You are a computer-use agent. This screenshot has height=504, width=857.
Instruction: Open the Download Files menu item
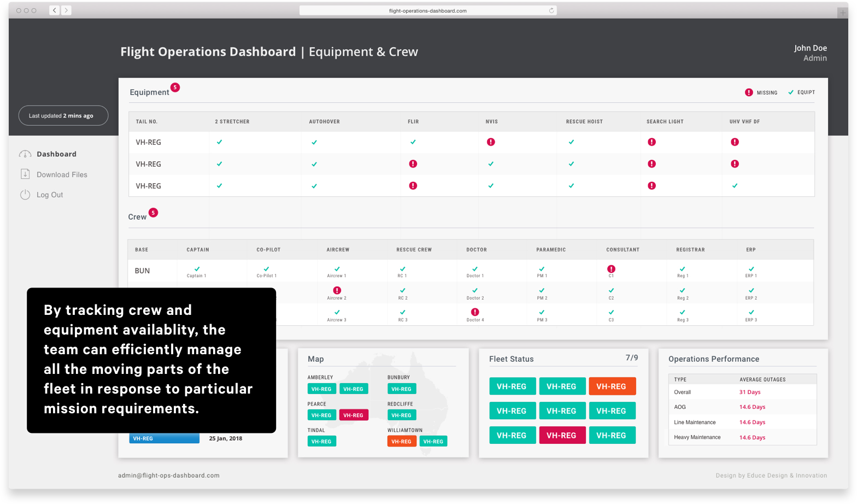[x=62, y=174]
